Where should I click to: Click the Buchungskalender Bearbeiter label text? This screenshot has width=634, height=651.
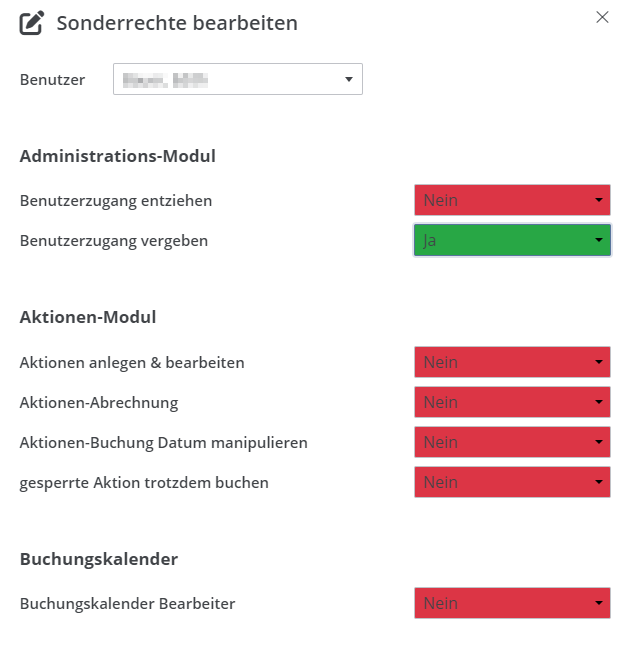(x=128, y=603)
